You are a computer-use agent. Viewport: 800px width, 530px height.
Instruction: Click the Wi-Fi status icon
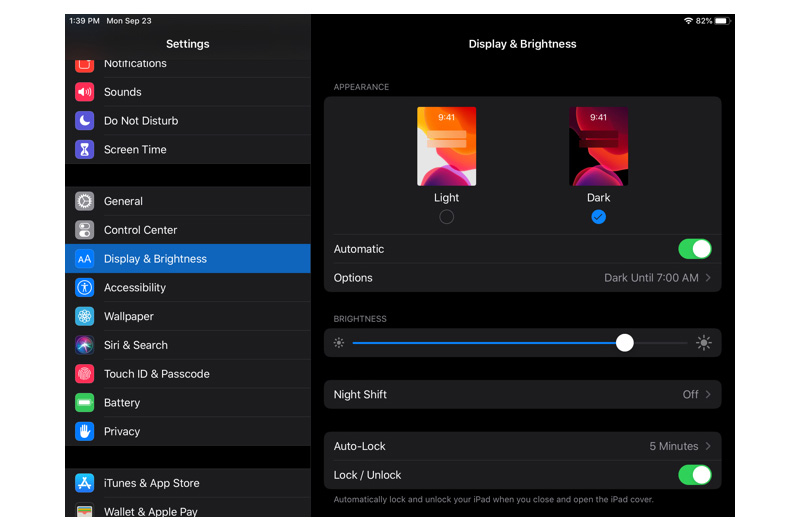click(x=688, y=21)
